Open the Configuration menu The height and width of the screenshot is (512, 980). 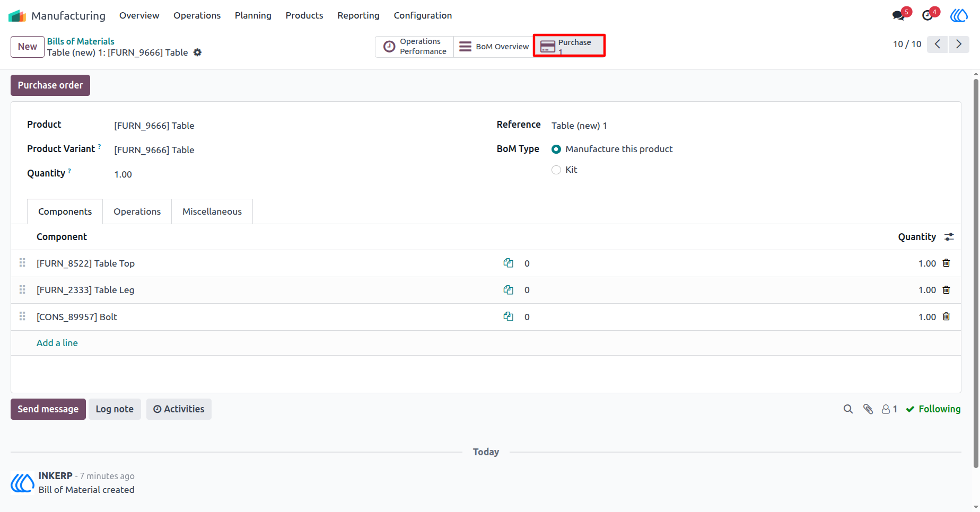[x=423, y=15]
